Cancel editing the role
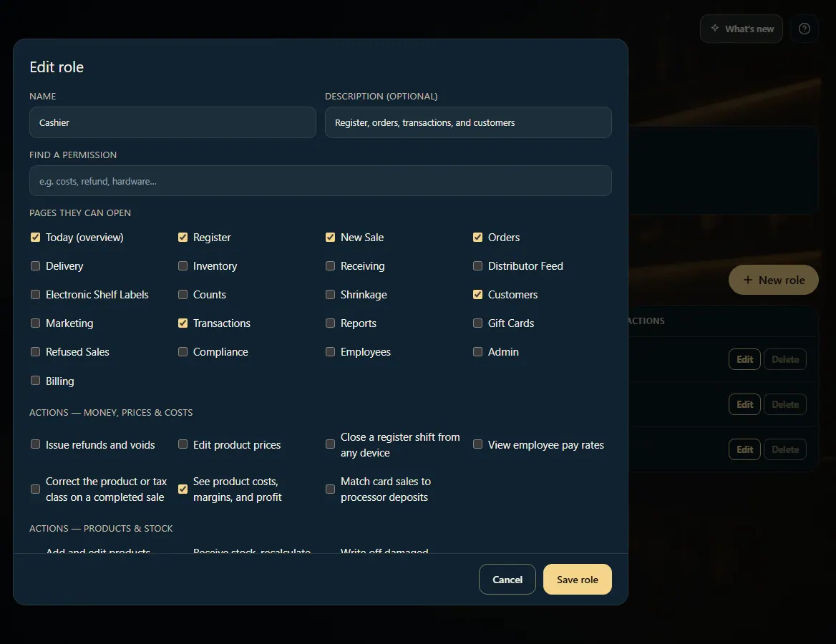Screen dimensions: 836x644 coord(507,580)
